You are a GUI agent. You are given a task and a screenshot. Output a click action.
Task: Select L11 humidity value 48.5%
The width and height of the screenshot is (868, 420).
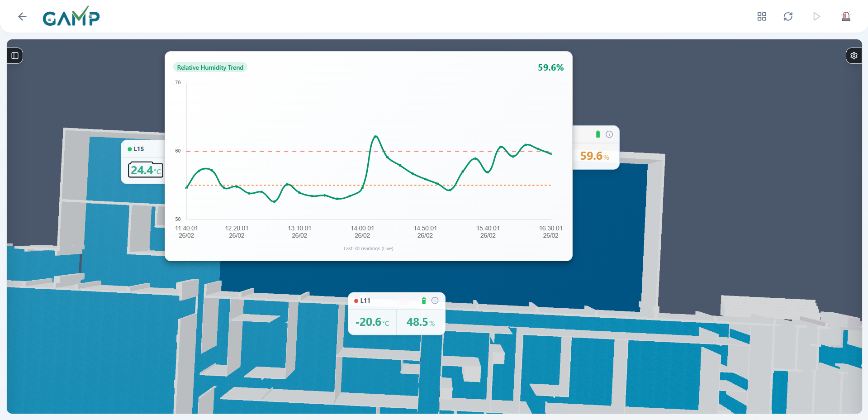[421, 322]
